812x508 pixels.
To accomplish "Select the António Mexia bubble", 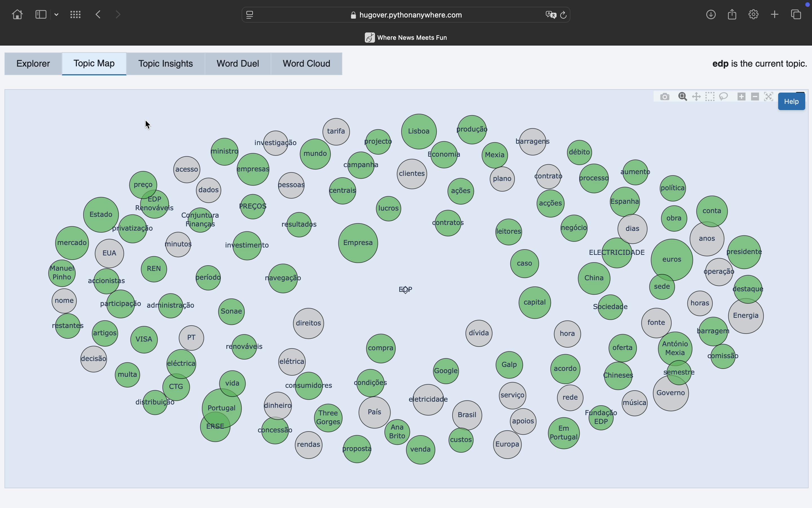I will tap(675, 349).
